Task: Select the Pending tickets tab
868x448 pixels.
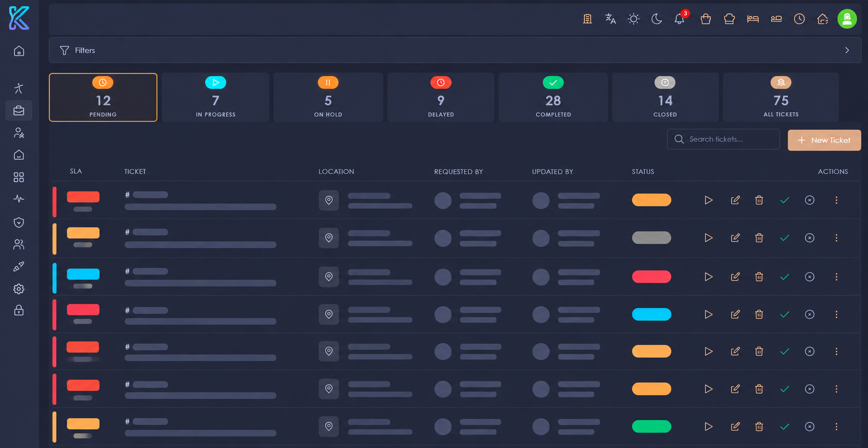Action: coord(103,97)
